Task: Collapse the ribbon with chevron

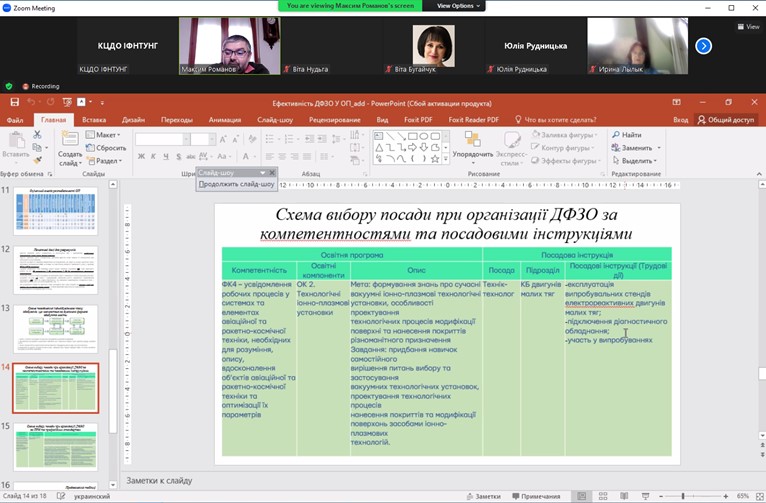Action: (x=759, y=174)
